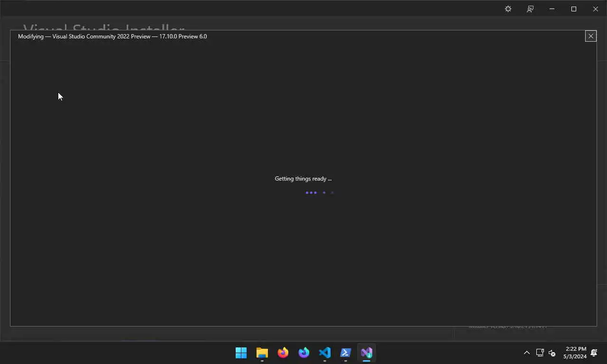
Task: Minimize the Visual Studio Installer window
Action: point(552,9)
